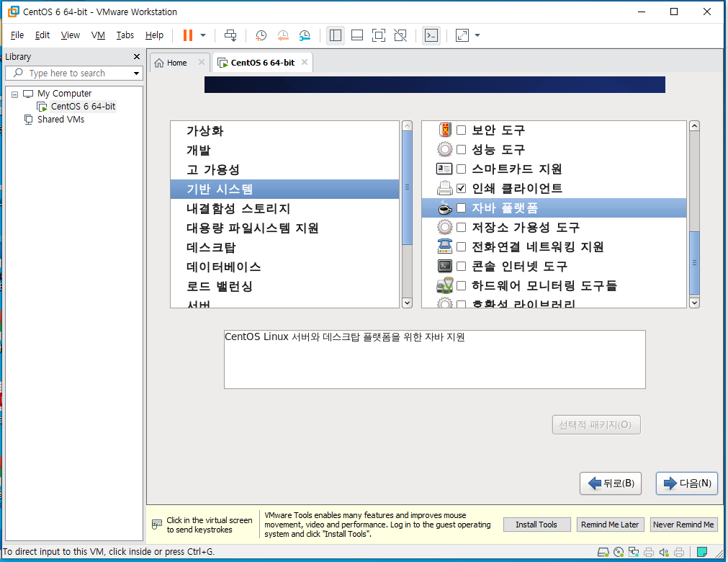Viewport: 728px width, 562px height.
Task: Take a snapshot of this virtual machine
Action: (261, 35)
